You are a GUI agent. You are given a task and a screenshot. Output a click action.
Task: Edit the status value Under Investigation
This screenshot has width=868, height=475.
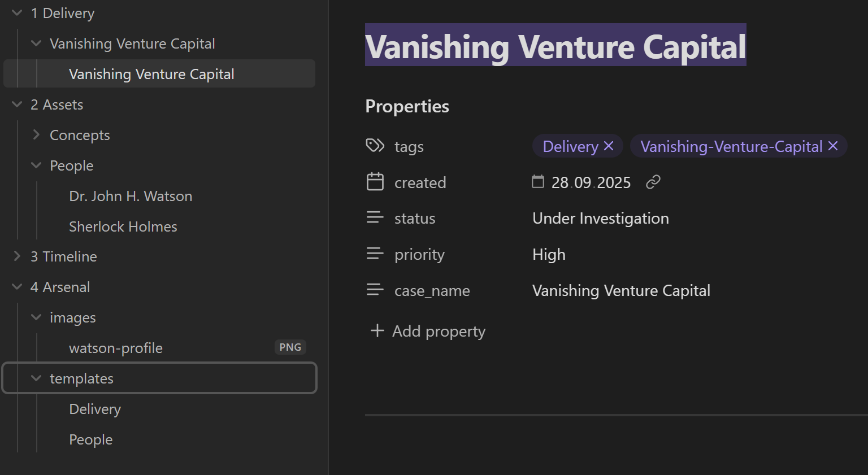pyautogui.click(x=600, y=218)
